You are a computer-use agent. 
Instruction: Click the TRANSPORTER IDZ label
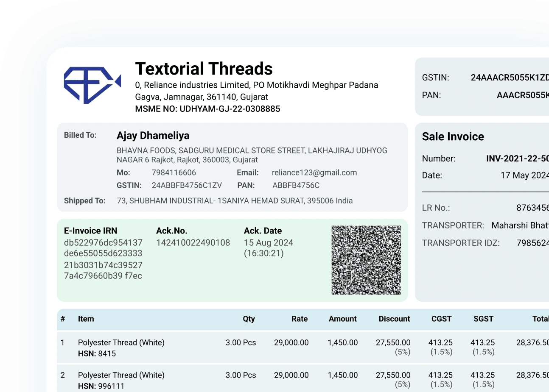(461, 243)
